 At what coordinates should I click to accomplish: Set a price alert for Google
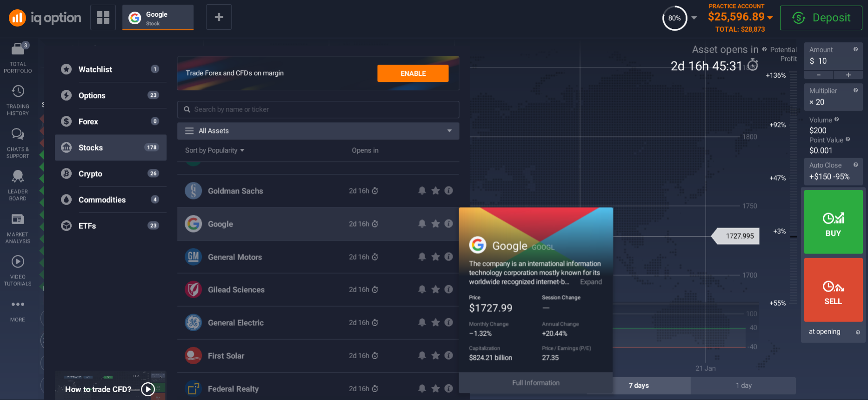click(x=422, y=224)
